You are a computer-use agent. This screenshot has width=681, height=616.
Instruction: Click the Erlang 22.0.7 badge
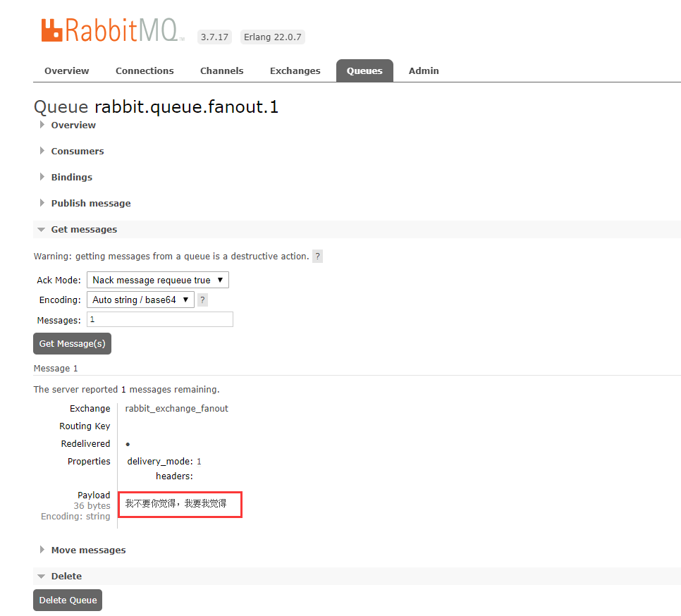click(272, 37)
